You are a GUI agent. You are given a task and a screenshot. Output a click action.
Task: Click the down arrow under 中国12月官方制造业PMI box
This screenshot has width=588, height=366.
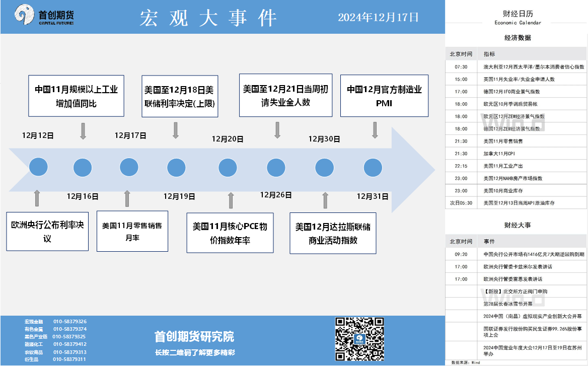click(x=375, y=130)
